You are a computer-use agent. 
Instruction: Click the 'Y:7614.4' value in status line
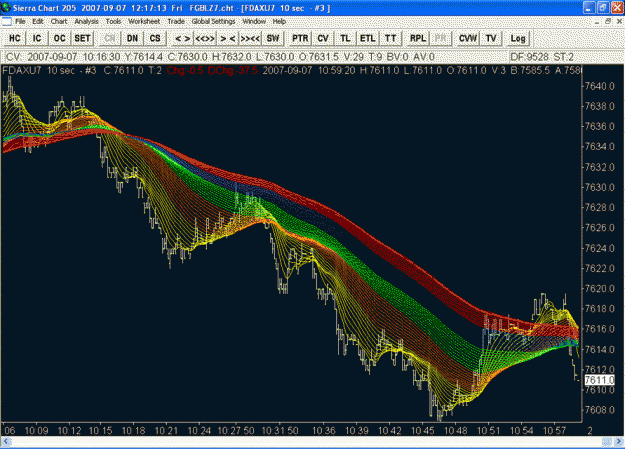coord(143,57)
